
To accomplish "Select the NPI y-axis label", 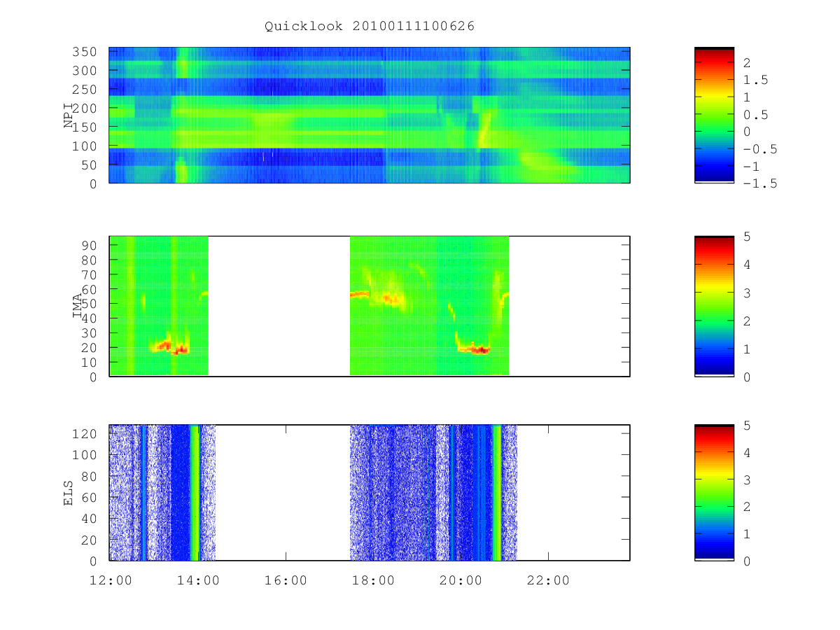I will point(69,116).
